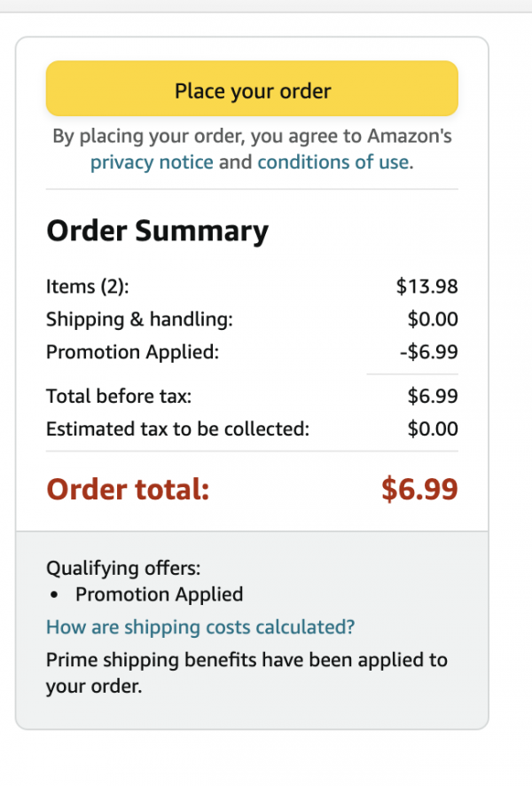Image resolution: width=532 pixels, height=786 pixels.
Task: Click the Total before tax label
Action: (119, 397)
